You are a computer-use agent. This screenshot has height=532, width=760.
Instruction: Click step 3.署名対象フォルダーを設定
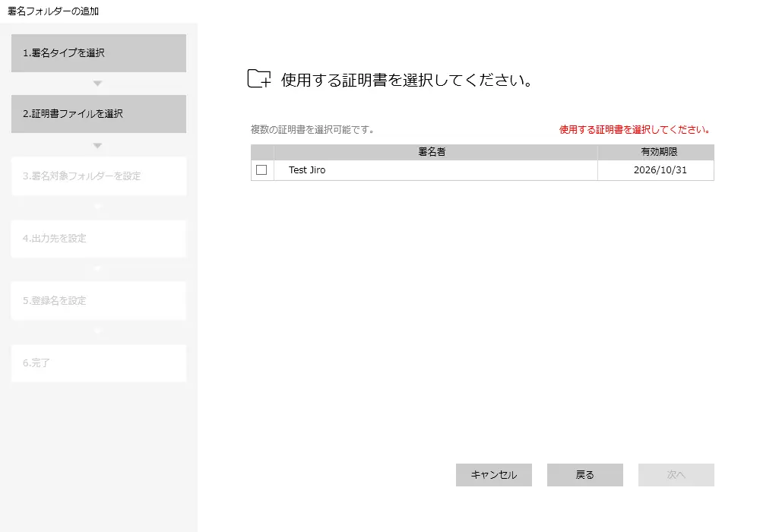pos(99,176)
